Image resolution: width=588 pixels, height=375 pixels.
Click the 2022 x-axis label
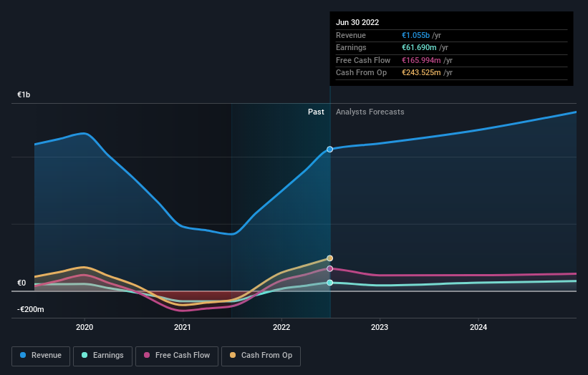pos(281,328)
